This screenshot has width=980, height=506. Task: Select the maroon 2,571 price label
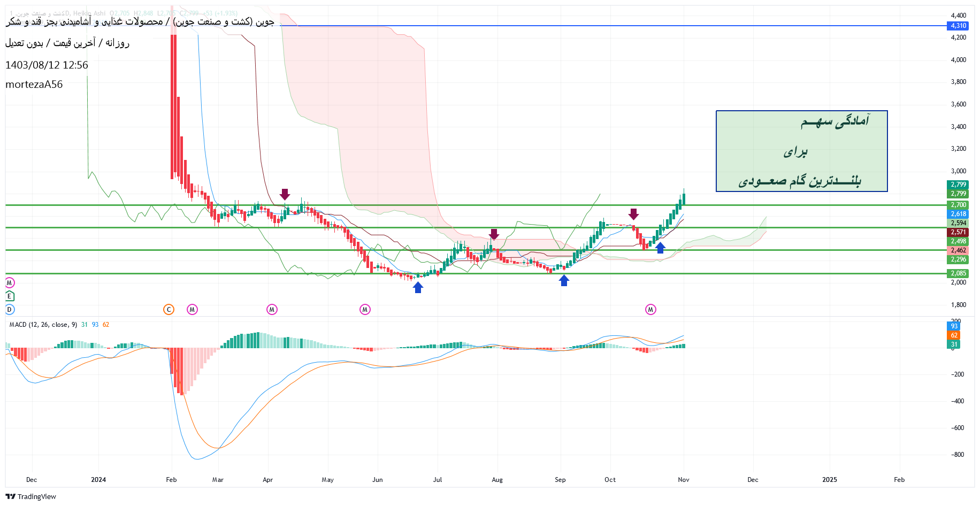(958, 232)
